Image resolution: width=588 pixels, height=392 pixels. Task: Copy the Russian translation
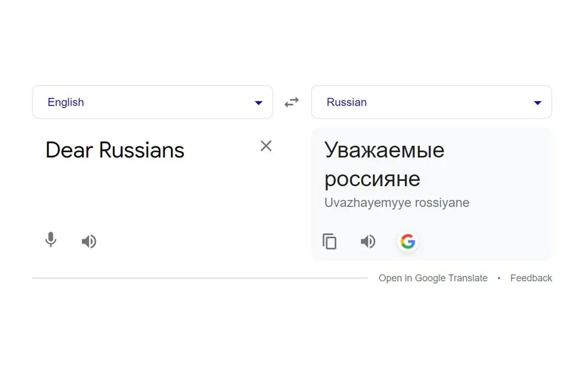[329, 242]
